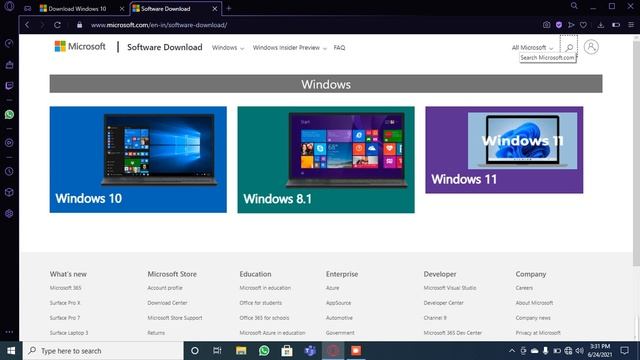
Task: Open Microsoft Teams from taskbar
Action: point(310,351)
